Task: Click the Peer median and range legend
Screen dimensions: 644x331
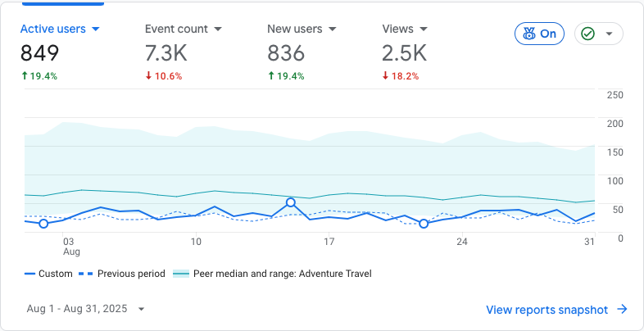Action: pyautogui.click(x=273, y=274)
